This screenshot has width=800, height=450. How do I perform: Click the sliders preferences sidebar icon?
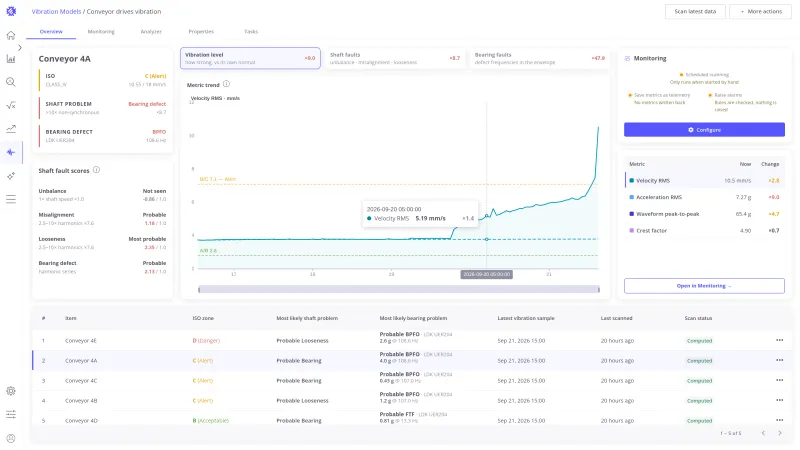[11, 414]
